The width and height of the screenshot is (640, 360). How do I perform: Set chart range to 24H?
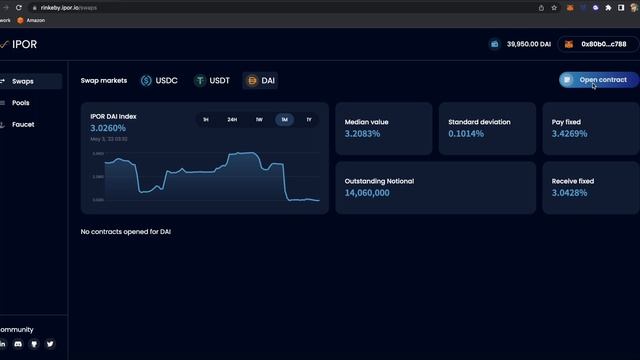coord(232,120)
